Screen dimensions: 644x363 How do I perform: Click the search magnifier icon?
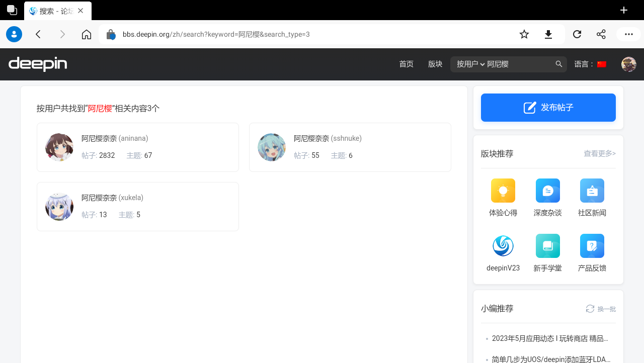(558, 64)
